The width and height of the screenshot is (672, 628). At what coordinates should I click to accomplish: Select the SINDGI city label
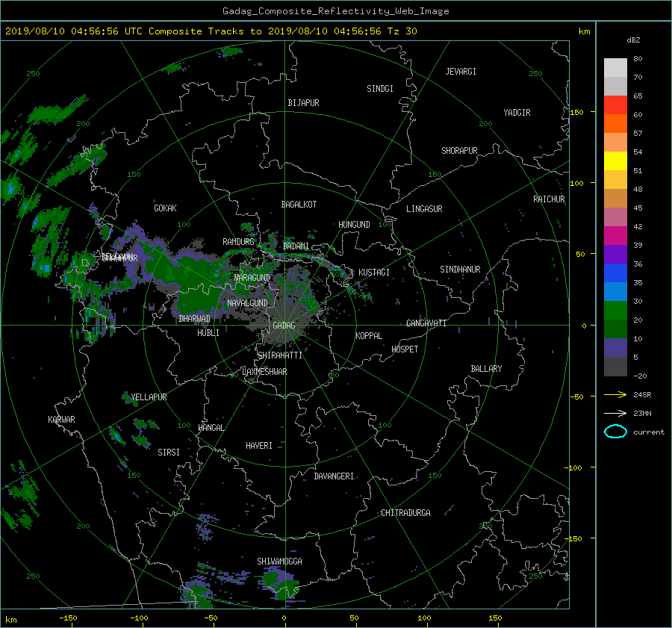click(380, 89)
